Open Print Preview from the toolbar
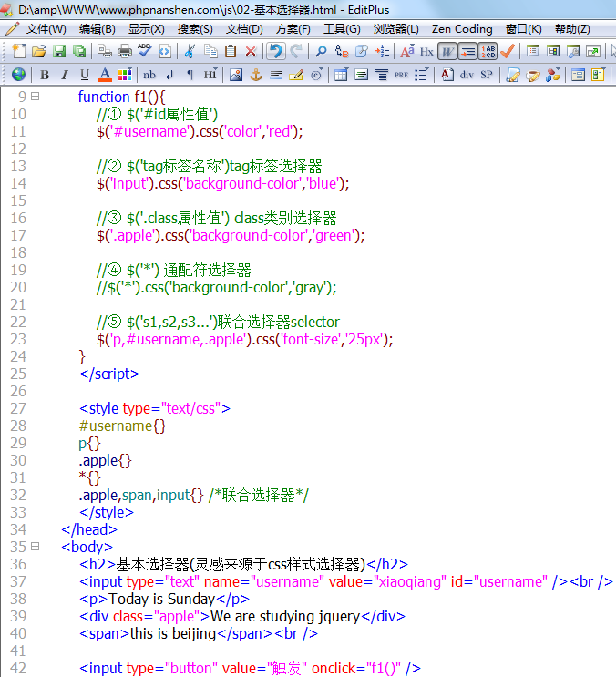The width and height of the screenshot is (616, 677). click(105, 51)
